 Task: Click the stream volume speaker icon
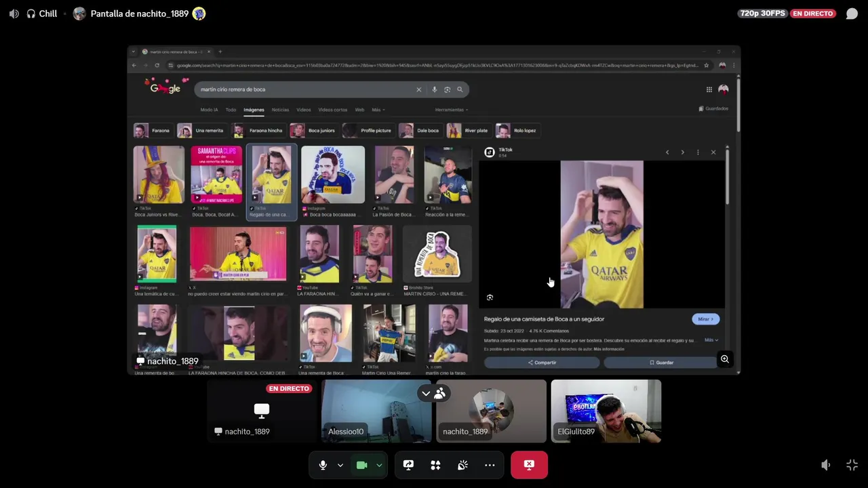825,465
